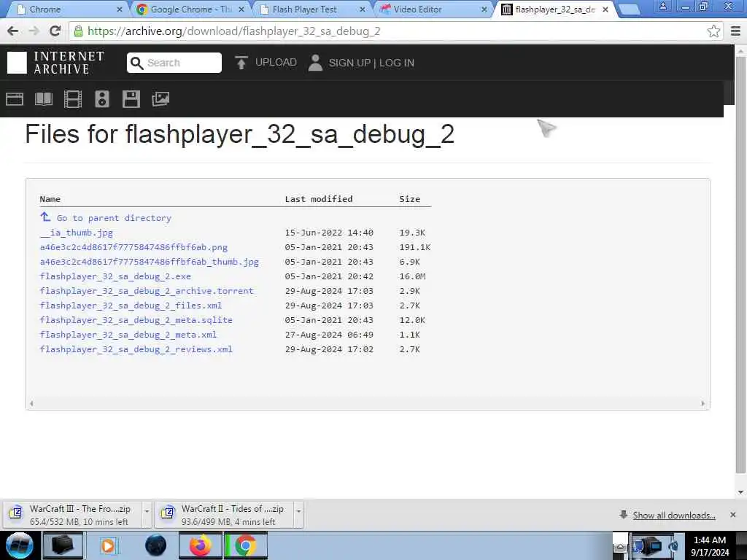Download flashplayer_32_sa_debug_2.exe
Image resolution: width=747 pixels, height=560 pixels.
click(115, 276)
